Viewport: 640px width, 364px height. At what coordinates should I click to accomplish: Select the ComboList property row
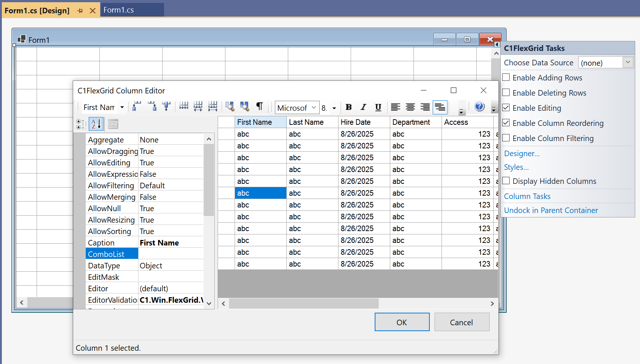point(106,254)
